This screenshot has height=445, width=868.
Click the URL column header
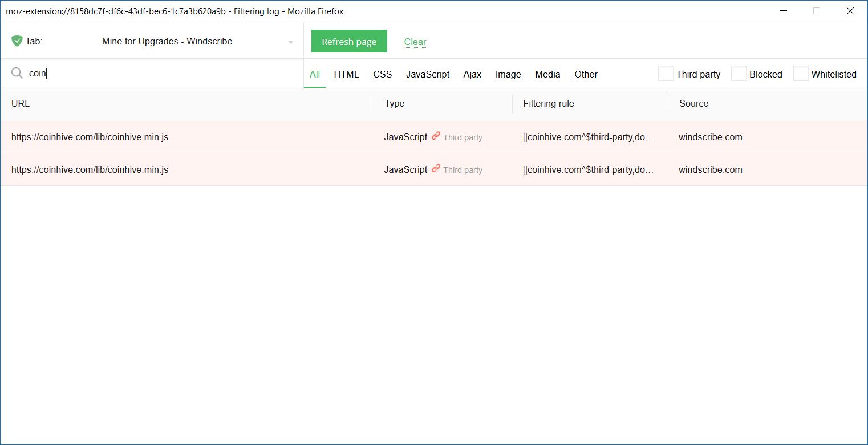click(21, 103)
